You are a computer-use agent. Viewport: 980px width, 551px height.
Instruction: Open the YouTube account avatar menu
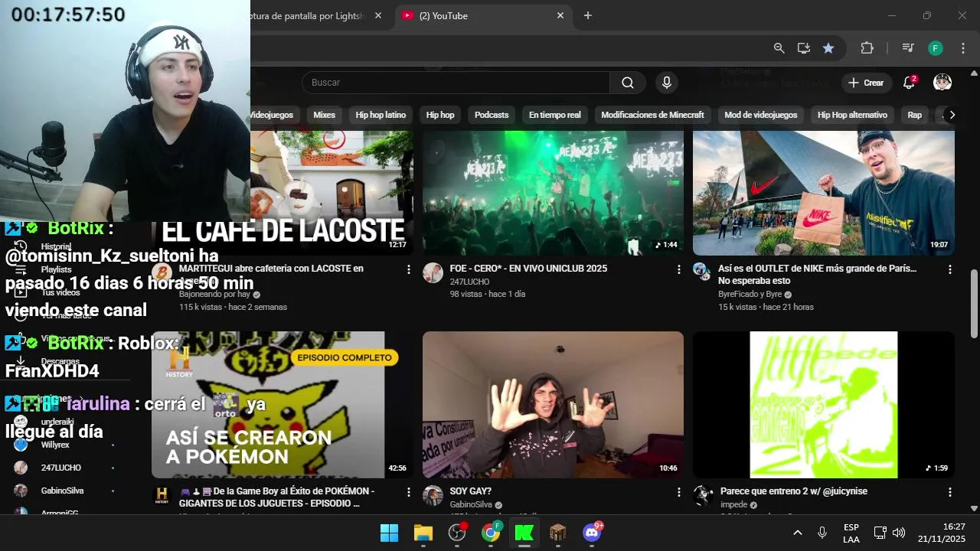(x=942, y=83)
